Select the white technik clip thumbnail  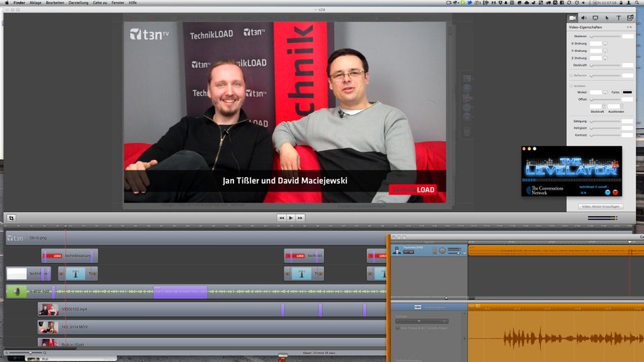[17, 274]
